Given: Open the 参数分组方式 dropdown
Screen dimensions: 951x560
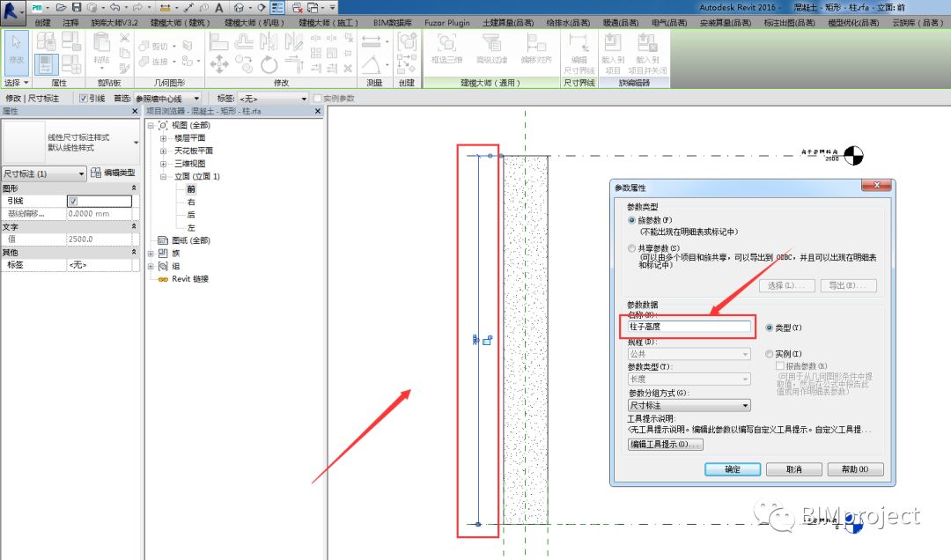Looking at the screenshot, I should [x=689, y=405].
